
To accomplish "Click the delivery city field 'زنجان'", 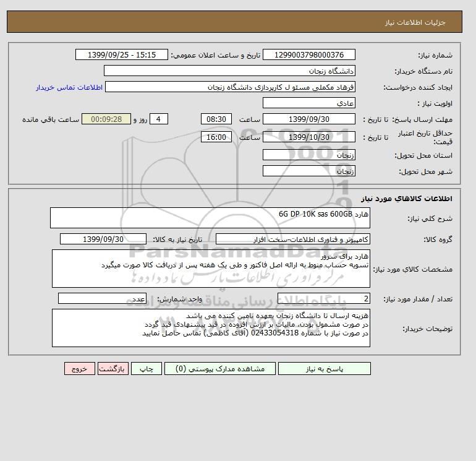I will coord(308,171).
